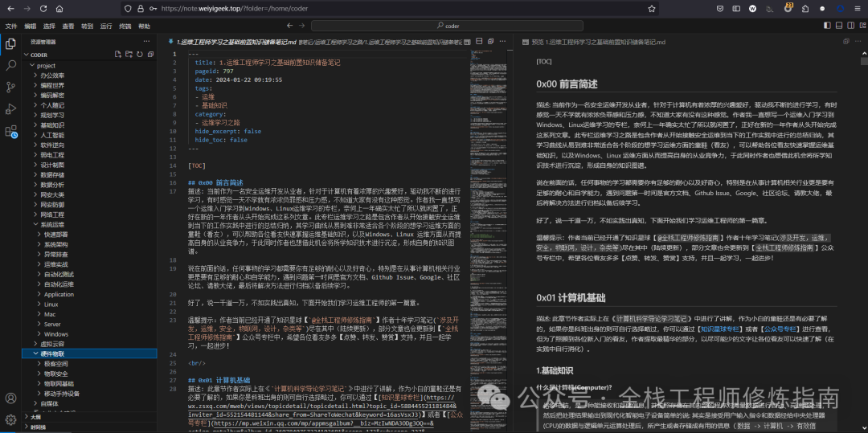
Task: Select the 网络工程 folder
Action: (x=52, y=214)
